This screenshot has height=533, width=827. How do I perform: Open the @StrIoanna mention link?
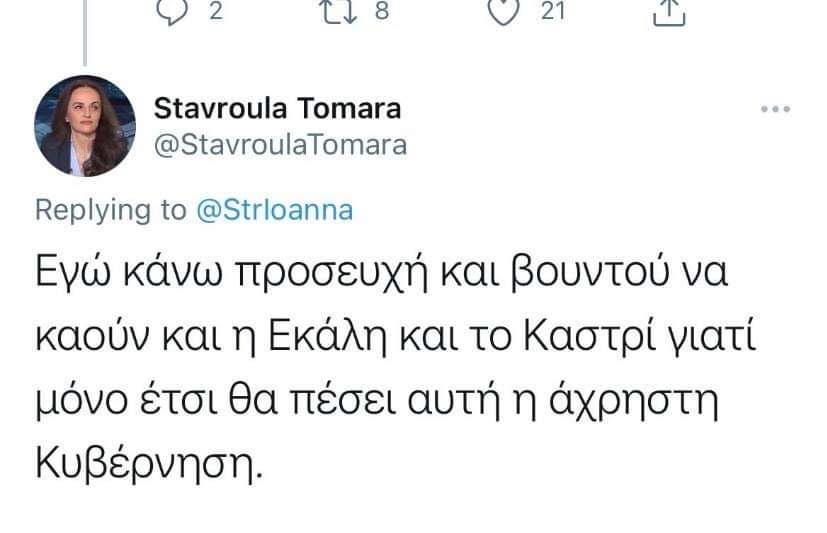(272, 210)
